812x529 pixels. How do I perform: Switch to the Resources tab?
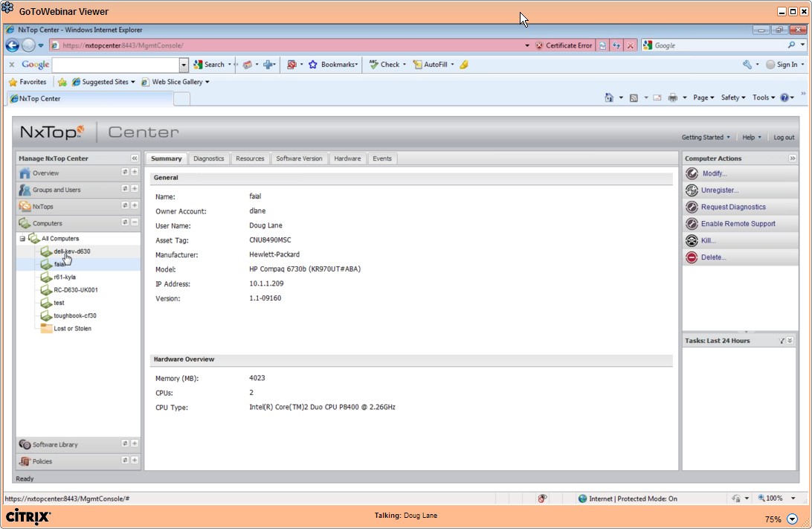click(250, 158)
